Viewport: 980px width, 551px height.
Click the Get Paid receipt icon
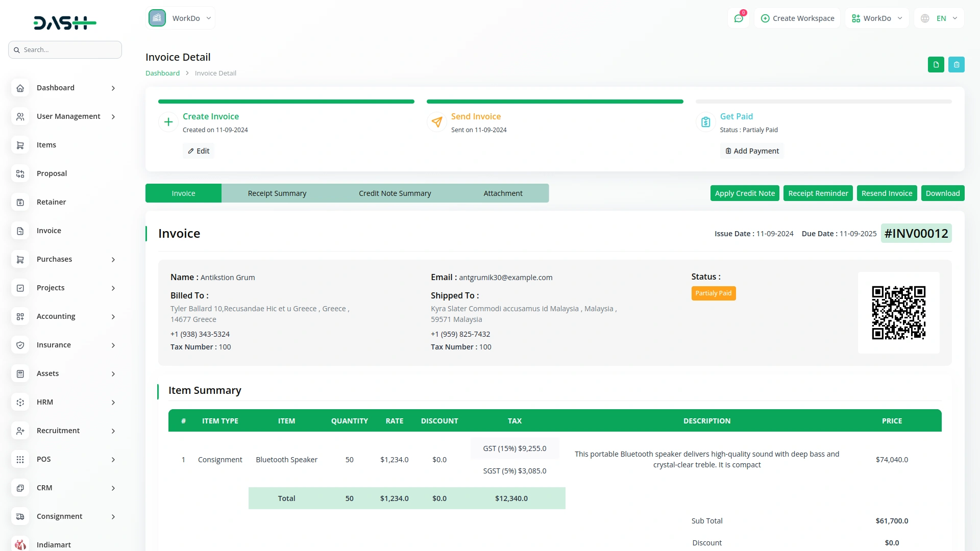coord(705,122)
